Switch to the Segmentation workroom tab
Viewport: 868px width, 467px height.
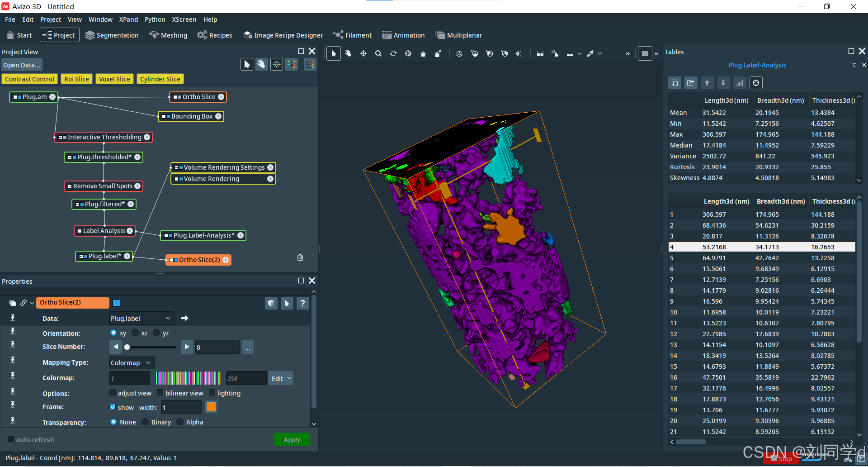(x=112, y=35)
